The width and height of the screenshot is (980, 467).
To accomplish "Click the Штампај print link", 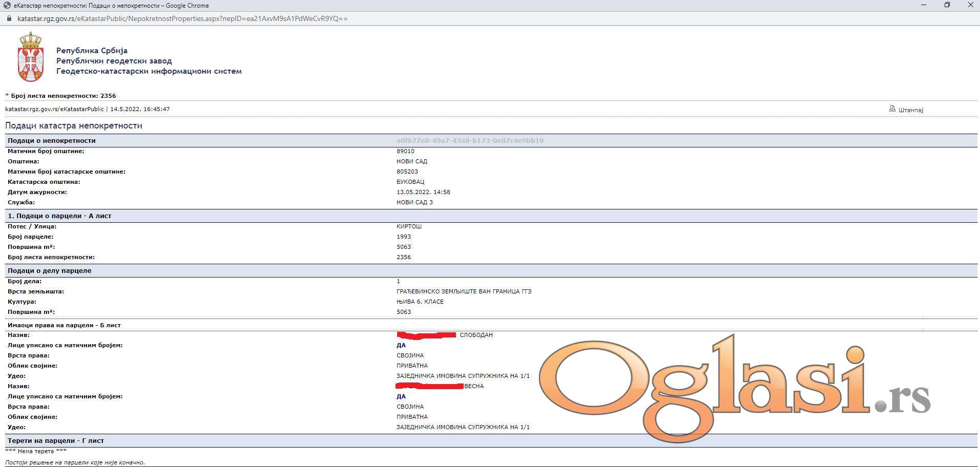I will (910, 110).
